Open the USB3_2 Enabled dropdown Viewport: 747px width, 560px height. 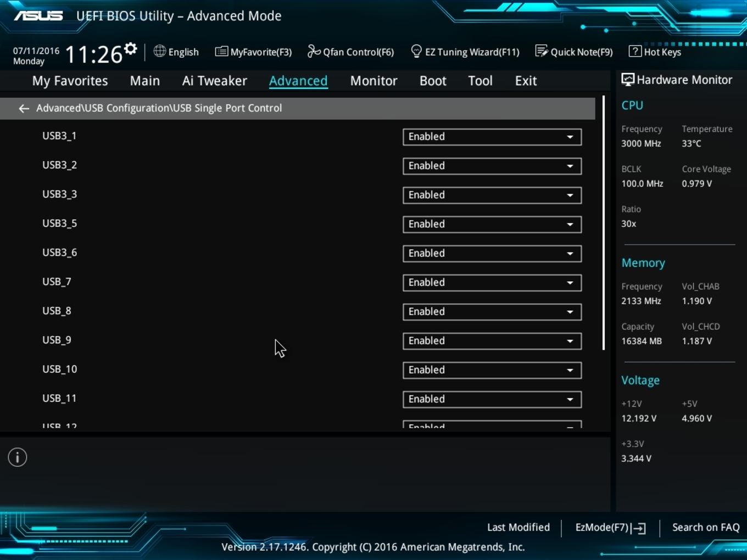pos(492,166)
